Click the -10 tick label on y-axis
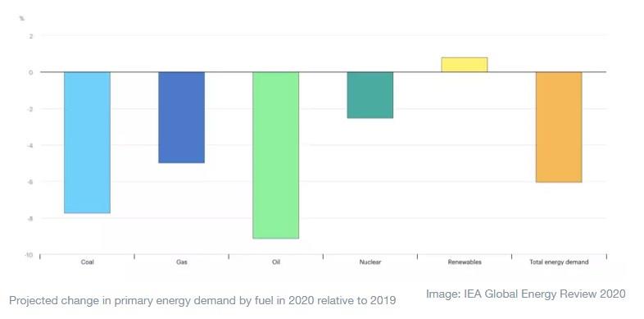This screenshot has height=319, width=644. pyautogui.click(x=29, y=255)
